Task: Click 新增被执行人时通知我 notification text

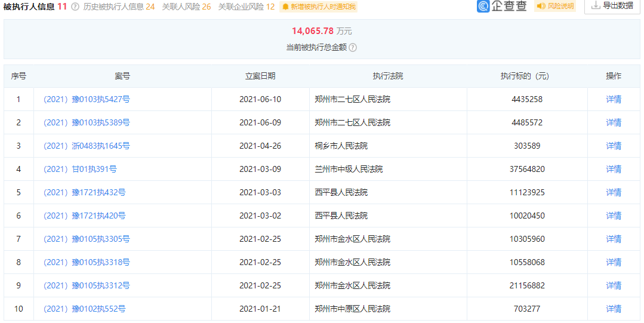Action: point(323,7)
